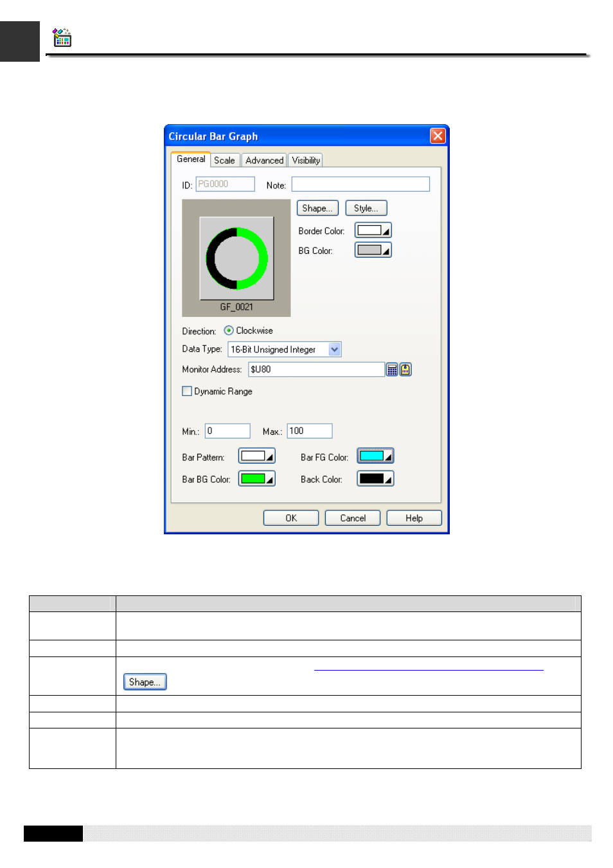Click the Max value field

click(x=310, y=431)
